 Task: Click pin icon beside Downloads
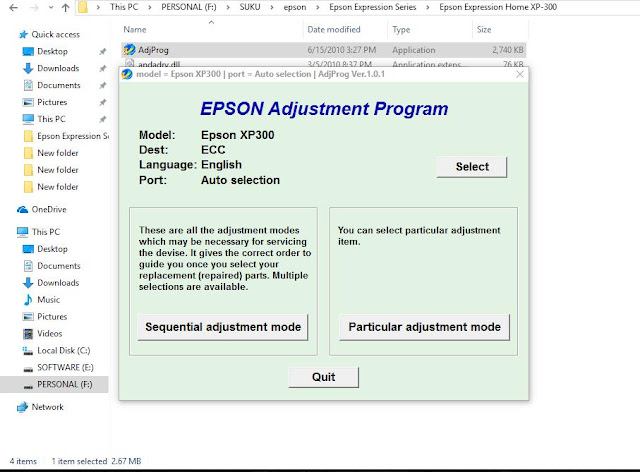point(102,69)
